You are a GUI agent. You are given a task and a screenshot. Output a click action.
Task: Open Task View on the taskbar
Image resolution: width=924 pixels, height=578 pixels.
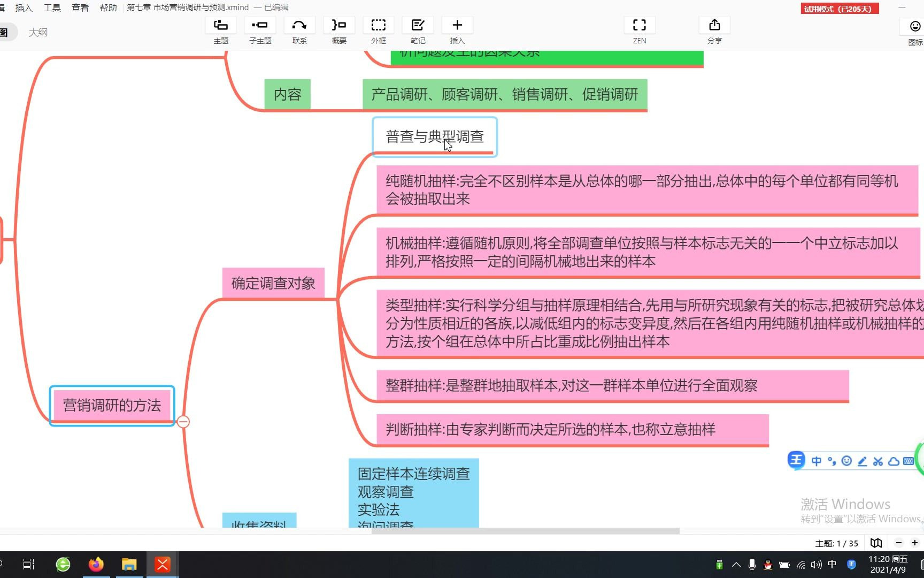tap(29, 564)
